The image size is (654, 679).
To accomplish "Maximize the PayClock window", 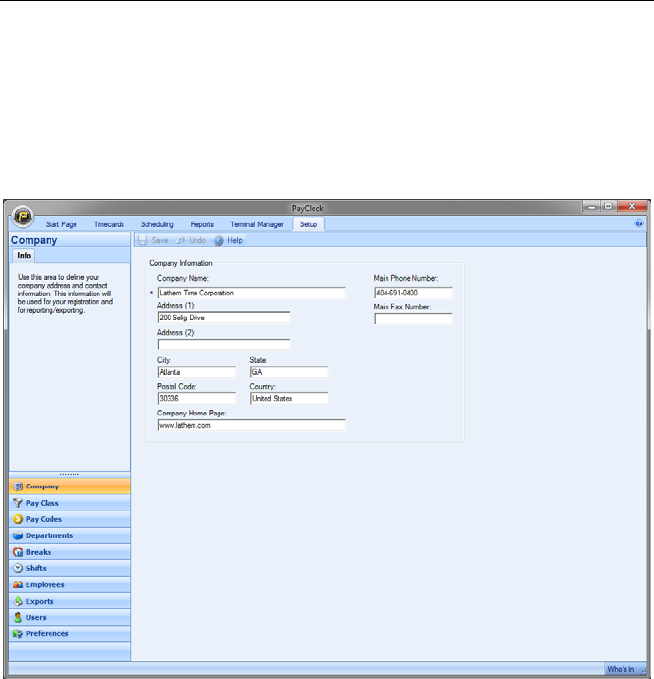I will pos(609,207).
